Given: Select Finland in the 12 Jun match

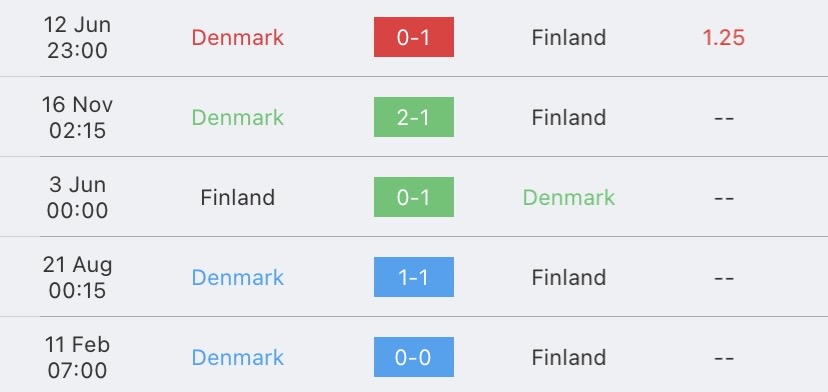Looking at the screenshot, I should [569, 38].
